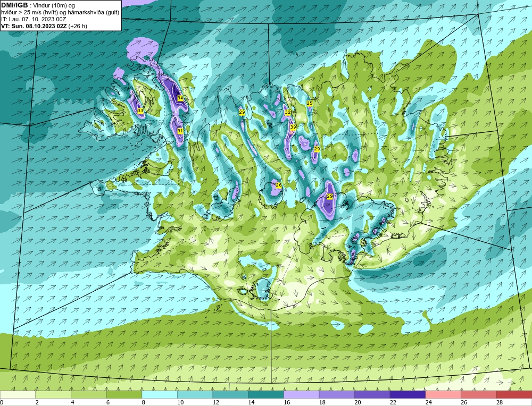Image resolution: width=532 pixels, height=406 pixels.
Task: Click the 0–2 m/s pale yellow legend swatch
Action: tap(18, 394)
